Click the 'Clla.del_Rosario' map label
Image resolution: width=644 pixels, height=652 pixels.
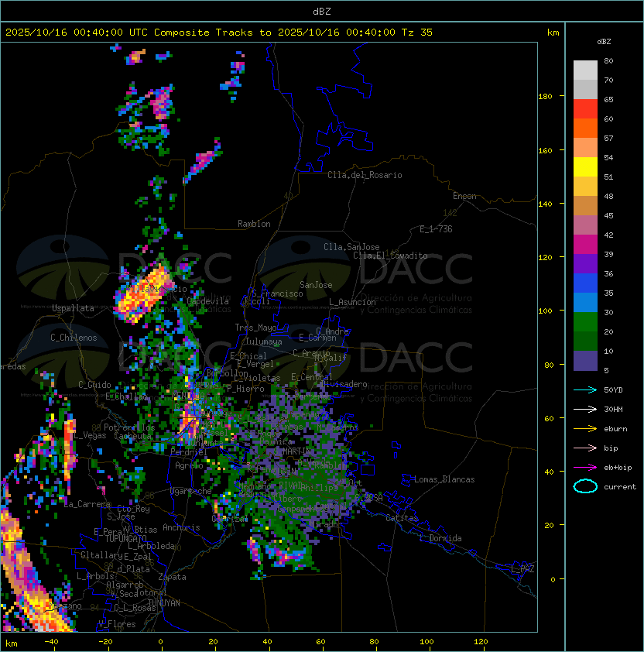365,175
